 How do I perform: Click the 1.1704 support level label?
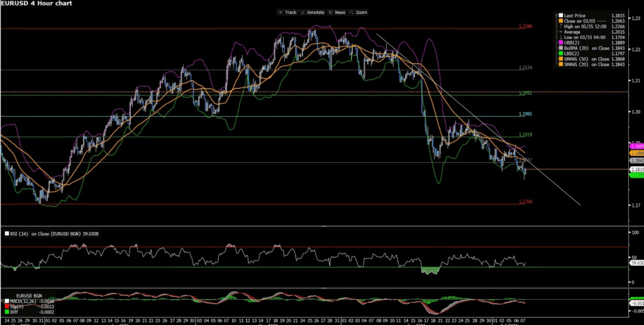(x=525, y=202)
